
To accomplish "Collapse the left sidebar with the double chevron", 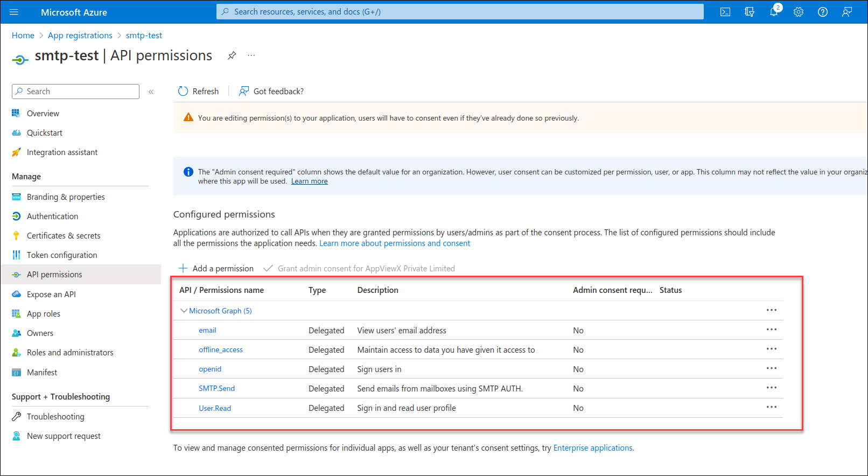I will 151,92.
